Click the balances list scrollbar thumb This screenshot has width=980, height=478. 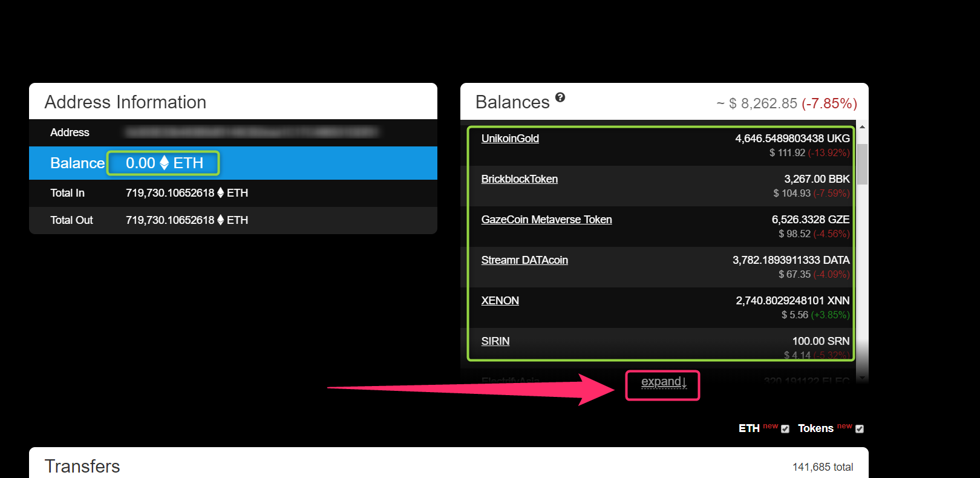pos(862,164)
